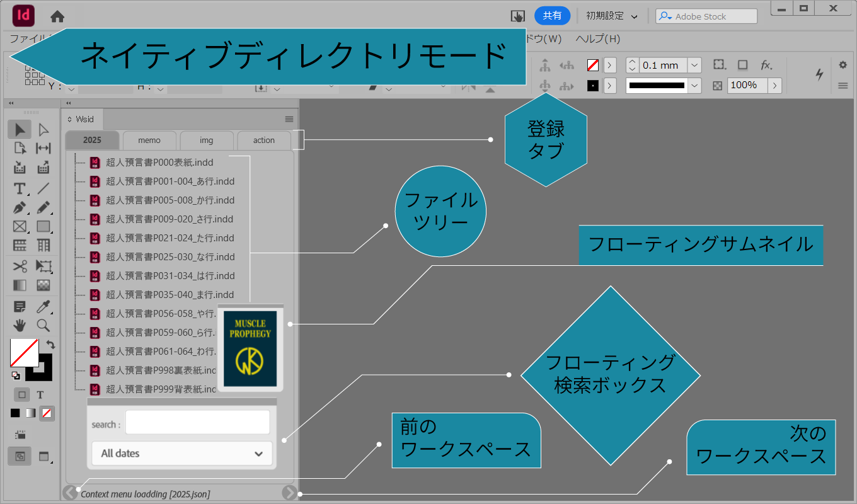The image size is (857, 504).
Task: Select the Scissors tool
Action: (x=20, y=266)
